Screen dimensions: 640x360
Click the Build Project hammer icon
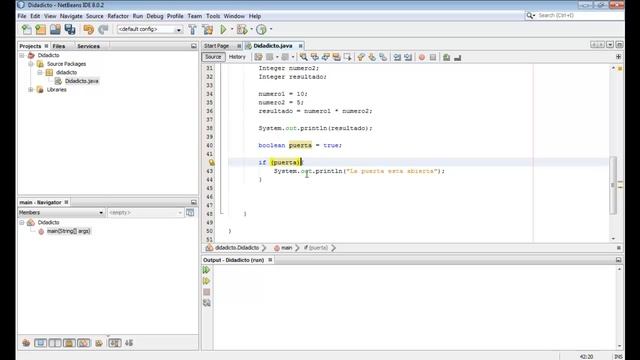click(x=192, y=29)
